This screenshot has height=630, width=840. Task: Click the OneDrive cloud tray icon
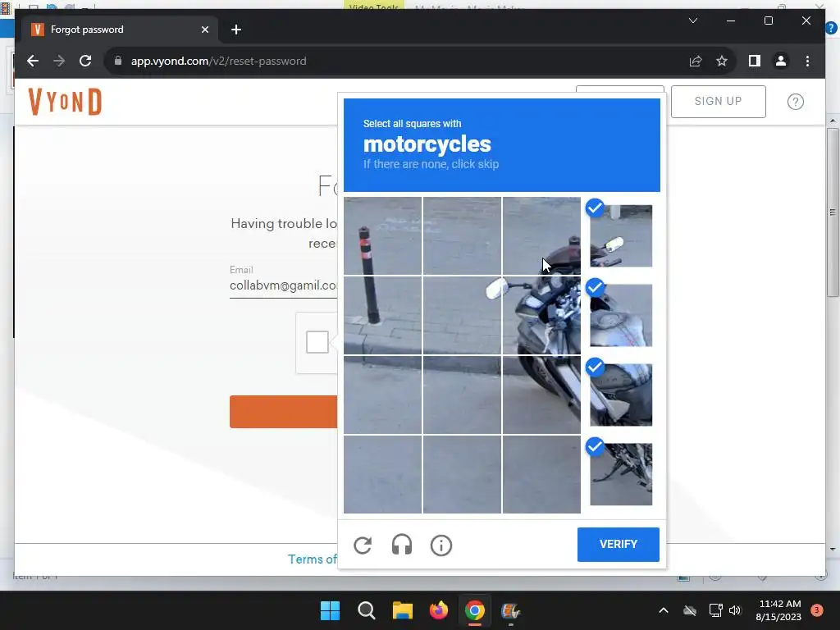pyautogui.click(x=690, y=610)
